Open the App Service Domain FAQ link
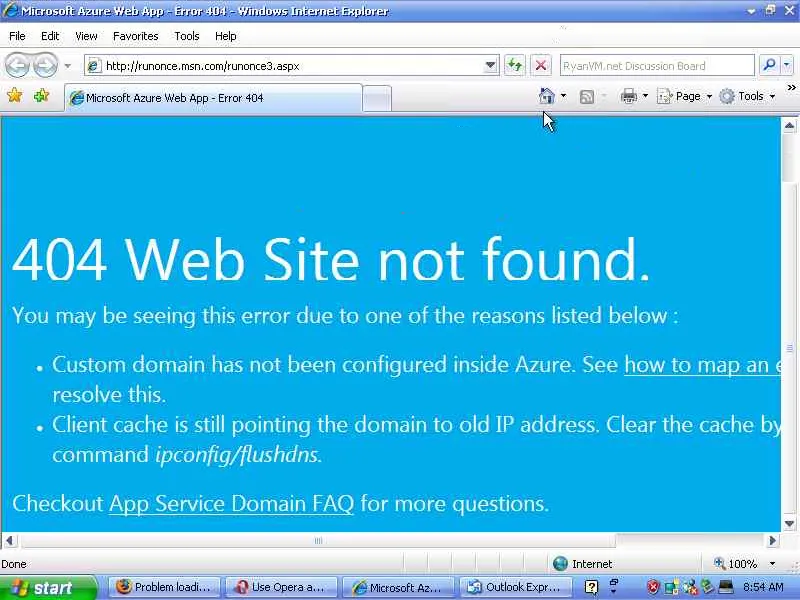 click(231, 504)
